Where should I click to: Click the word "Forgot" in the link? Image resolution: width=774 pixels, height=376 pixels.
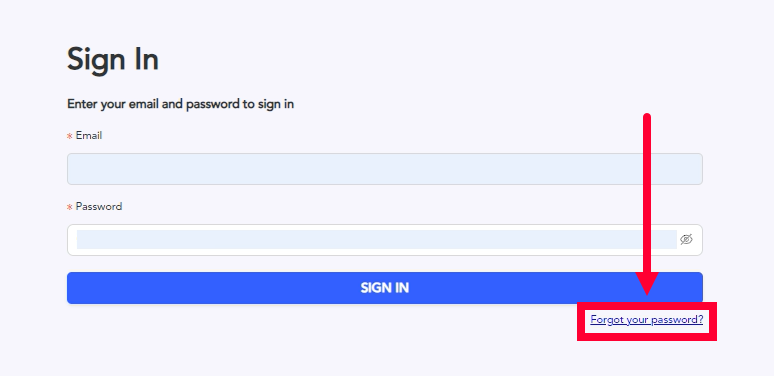(607, 320)
